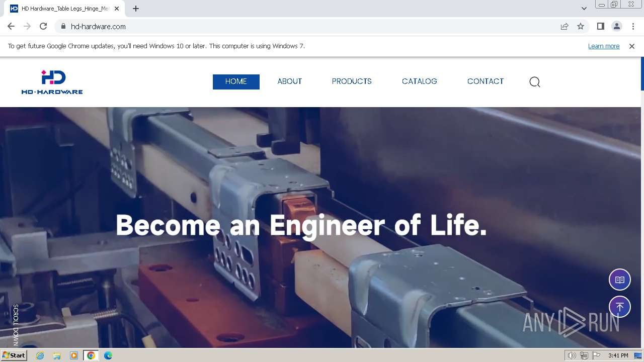This screenshot has width=644, height=362.
Task: Open the network tray icon
Action: click(x=584, y=355)
